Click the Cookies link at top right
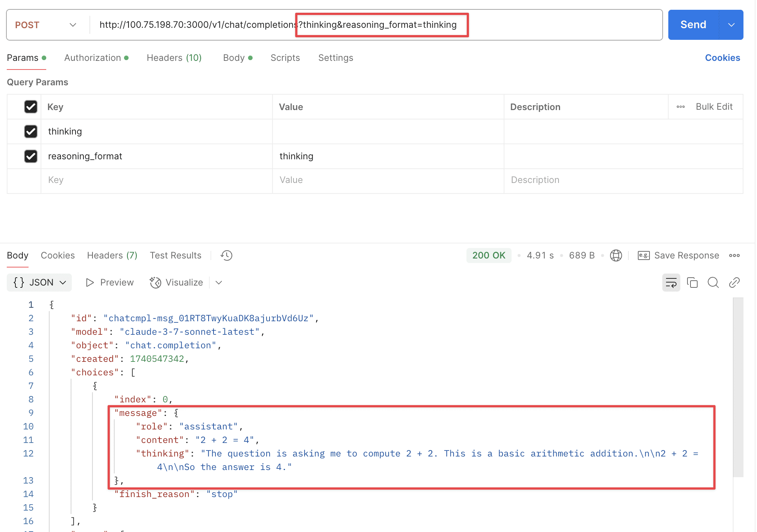This screenshot has width=757, height=532. [722, 58]
